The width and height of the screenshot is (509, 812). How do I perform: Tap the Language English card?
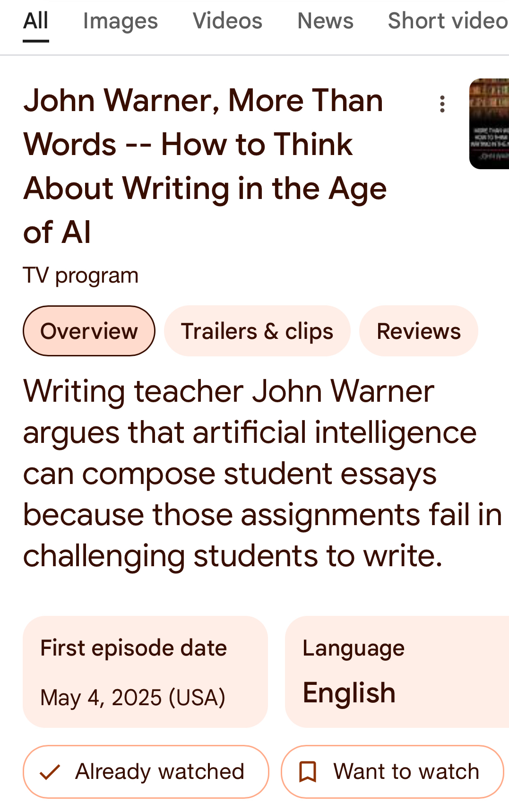coord(397,672)
